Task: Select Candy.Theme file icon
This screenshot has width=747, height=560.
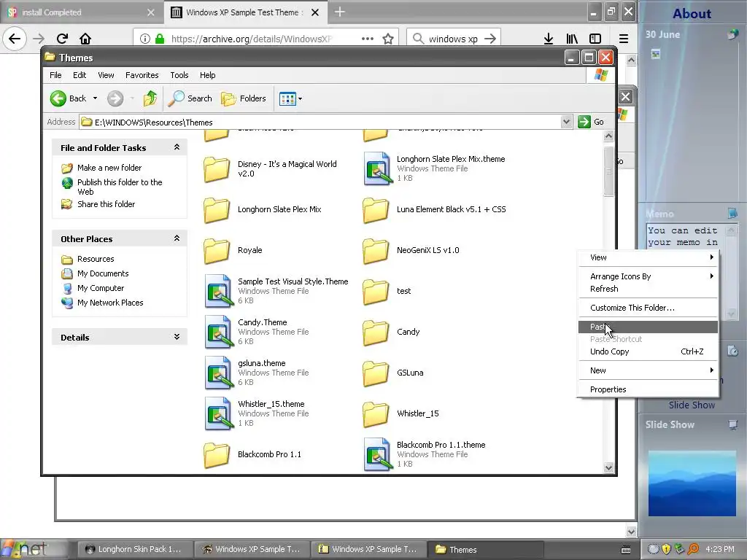Action: (219, 332)
